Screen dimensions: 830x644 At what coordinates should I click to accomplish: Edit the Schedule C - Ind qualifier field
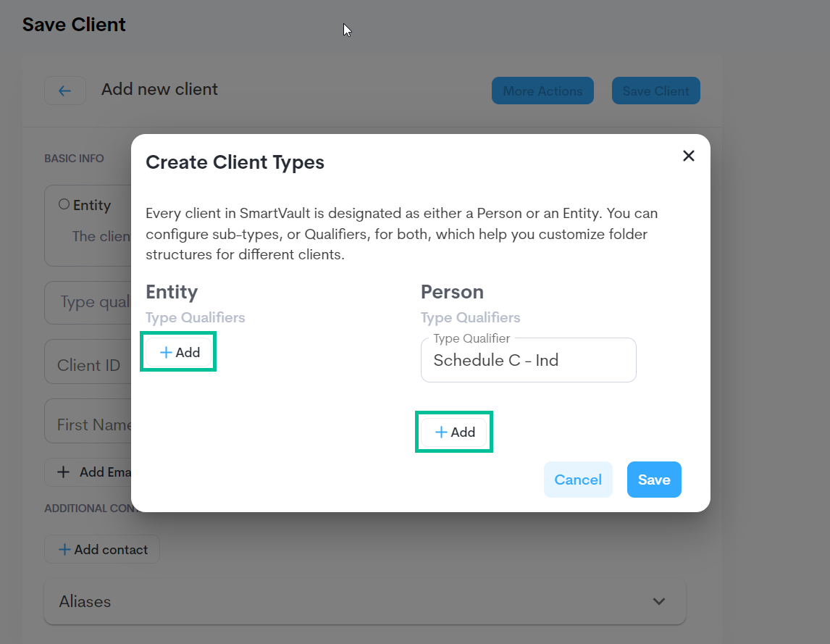click(x=528, y=360)
